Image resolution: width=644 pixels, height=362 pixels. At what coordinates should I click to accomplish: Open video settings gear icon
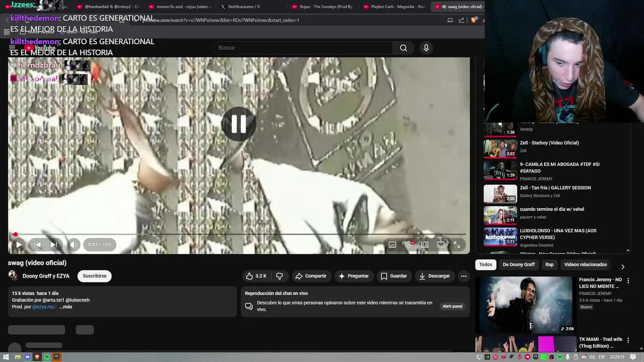coord(409,245)
